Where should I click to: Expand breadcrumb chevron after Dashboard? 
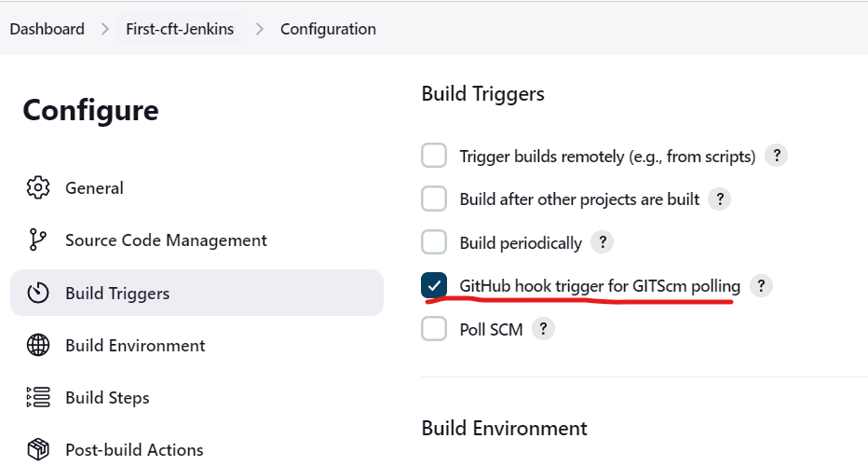(x=105, y=29)
